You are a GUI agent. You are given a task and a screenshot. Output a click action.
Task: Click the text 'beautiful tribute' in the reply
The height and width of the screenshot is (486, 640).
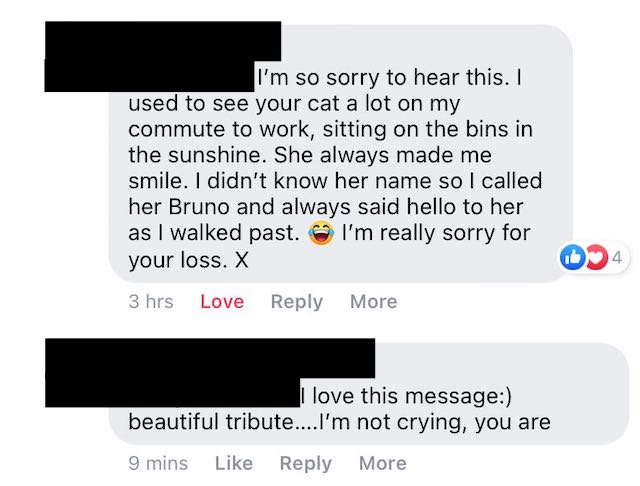coord(211,422)
